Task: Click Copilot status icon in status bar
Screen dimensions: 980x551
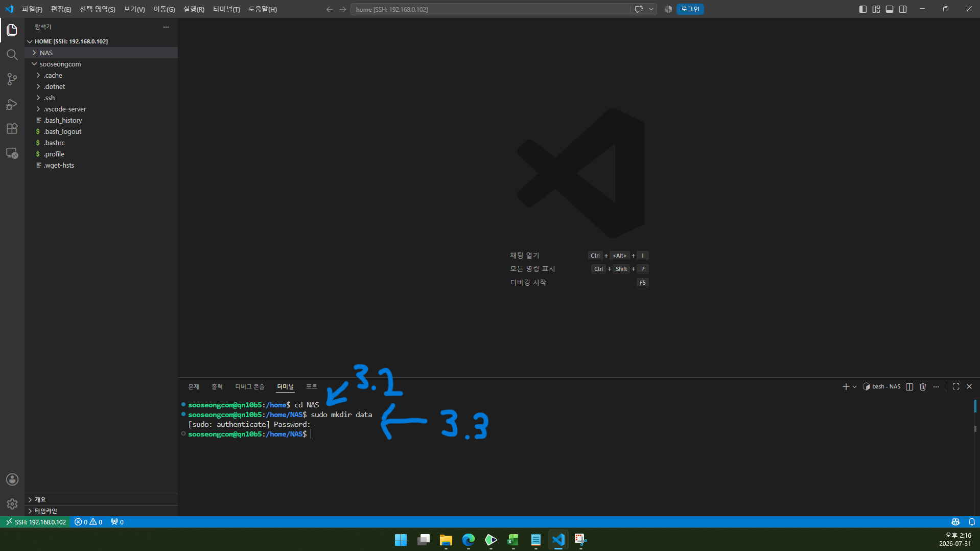Action: [955, 522]
